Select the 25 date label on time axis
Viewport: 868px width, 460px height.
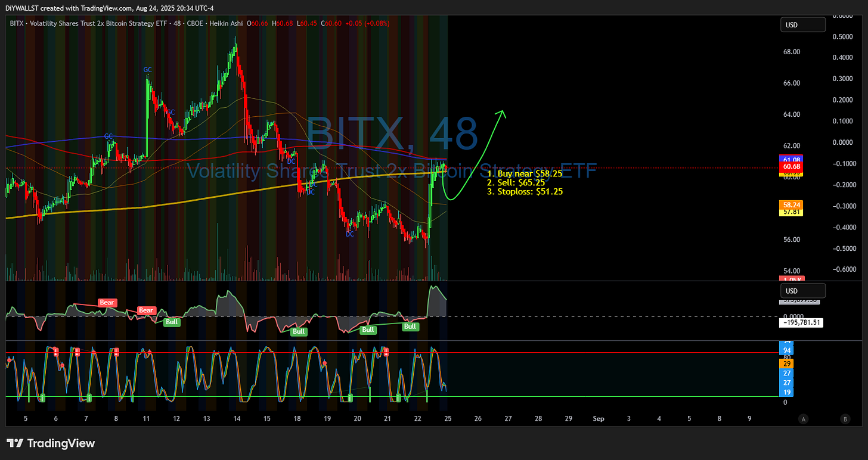point(448,419)
